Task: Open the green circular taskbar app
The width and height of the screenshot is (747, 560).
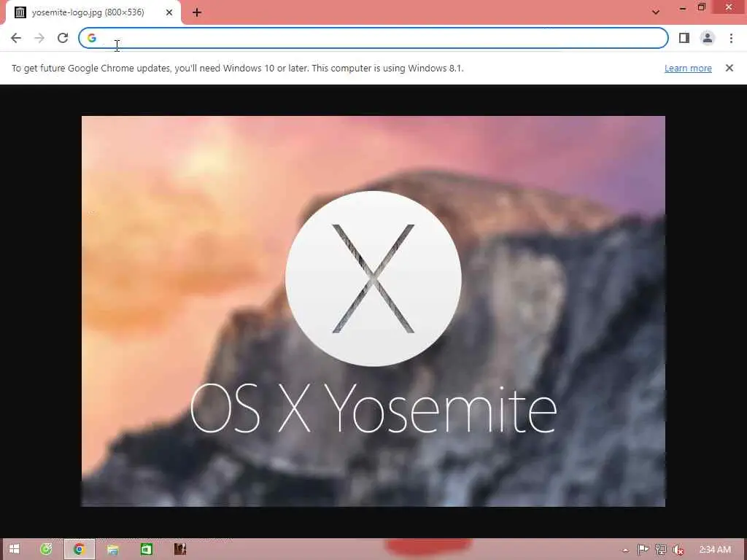Action: click(46, 549)
